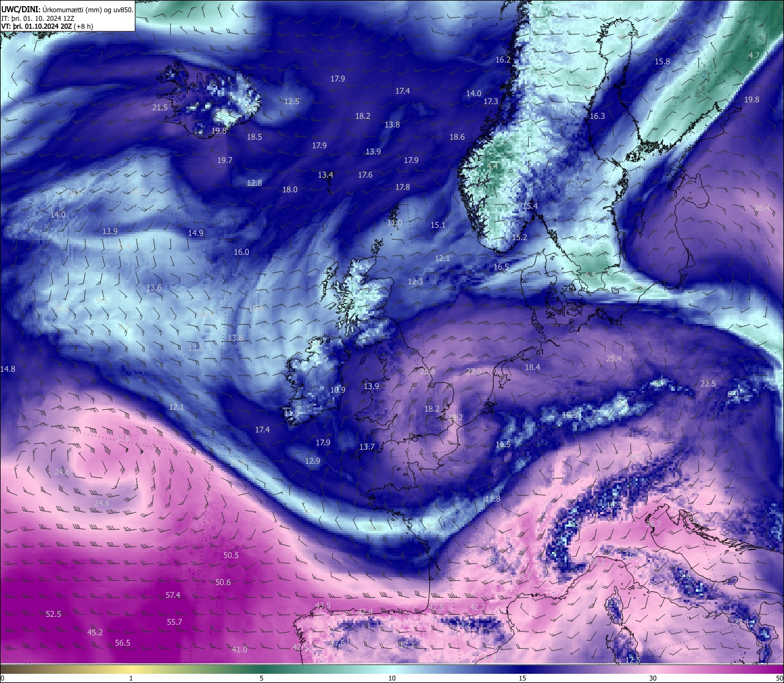
Task: Select the 50.5 map value
Action: point(231,556)
